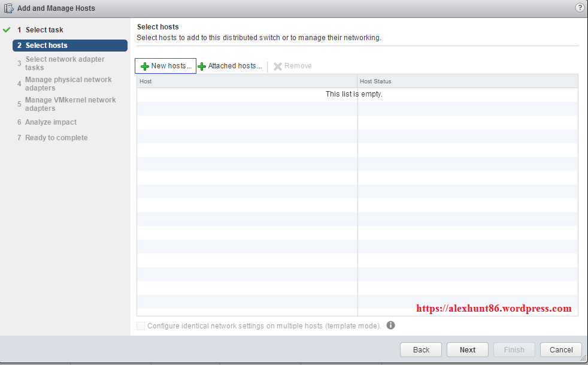
Task: Open step 5 Manage VMkernel network adapters
Action: coord(66,104)
